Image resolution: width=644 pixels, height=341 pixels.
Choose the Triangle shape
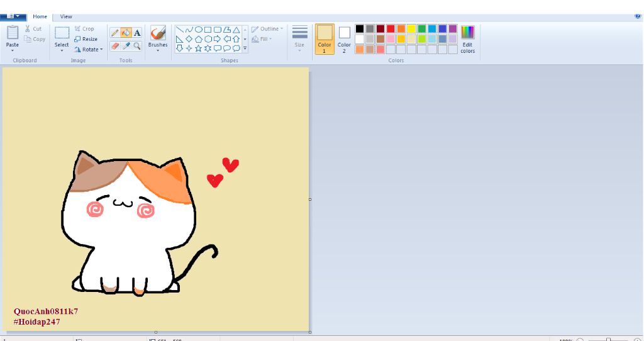236,30
